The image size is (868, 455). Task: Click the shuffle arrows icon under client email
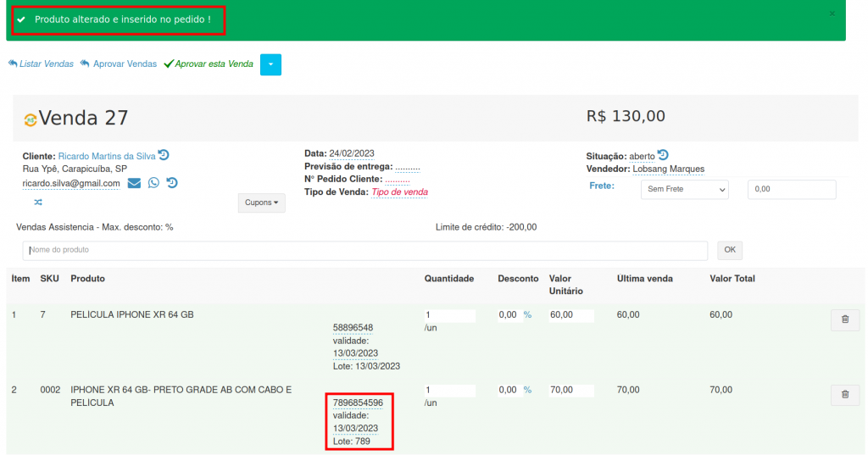pyautogui.click(x=38, y=203)
